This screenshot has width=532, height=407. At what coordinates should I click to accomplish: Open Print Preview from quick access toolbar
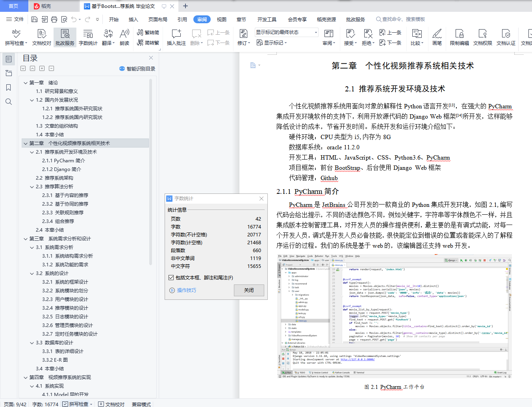click(x=64, y=19)
